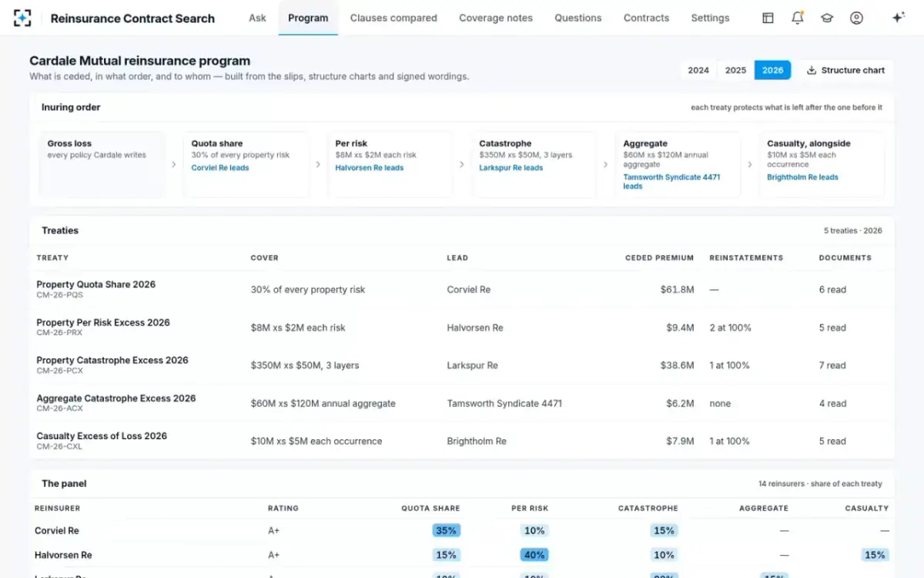The height and width of the screenshot is (578, 924).
Task: Click '7 read' documents for Catastrophe Excess
Action: (832, 365)
